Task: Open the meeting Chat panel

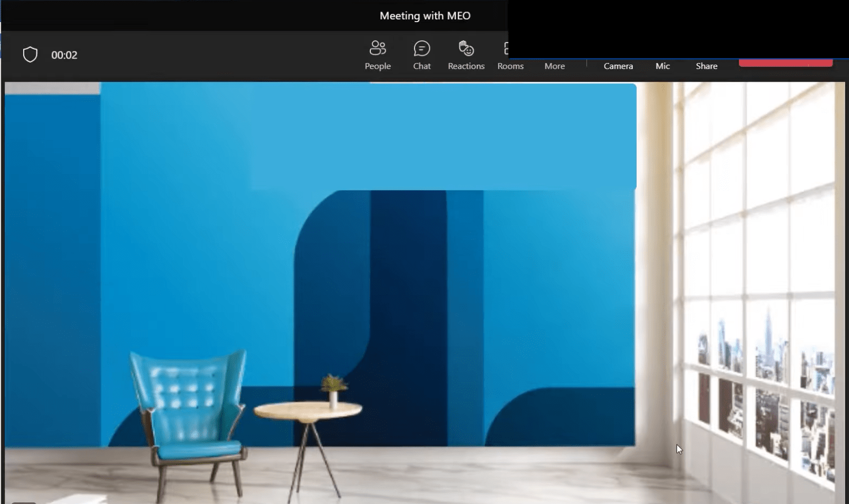Action: 422,55
